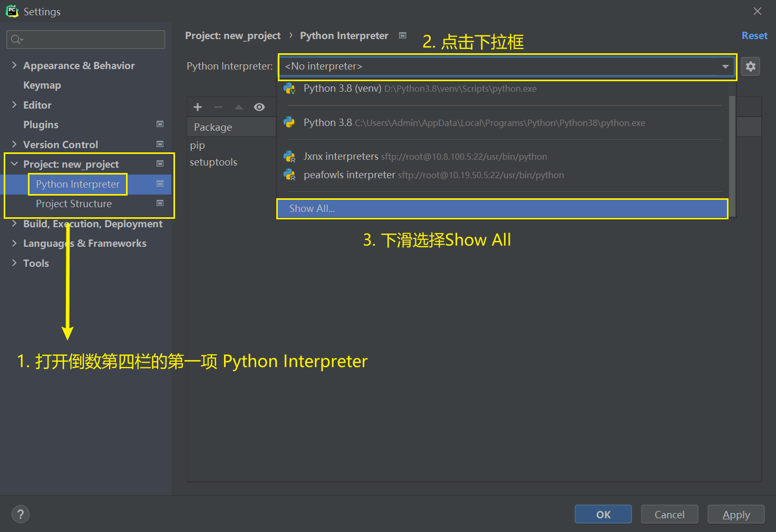Screen dimensions: 776x532
Task: Click the project-level icon next to Plugins
Action: pos(160,124)
